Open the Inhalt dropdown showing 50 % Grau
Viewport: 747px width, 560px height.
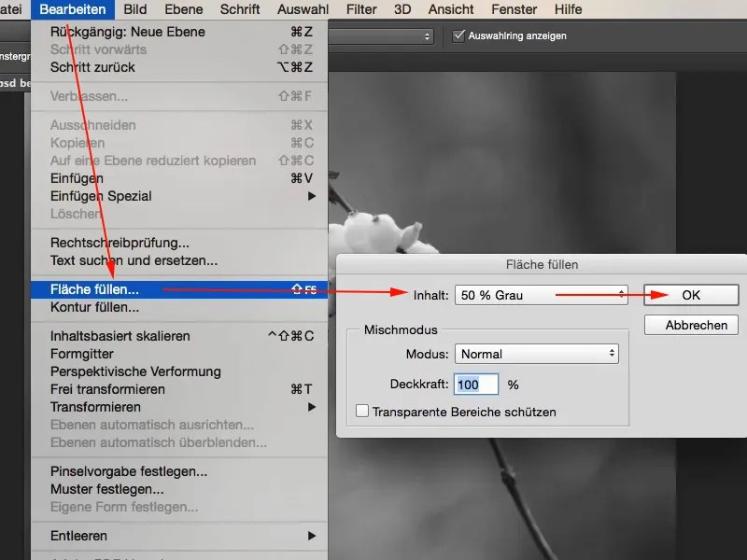pos(542,295)
